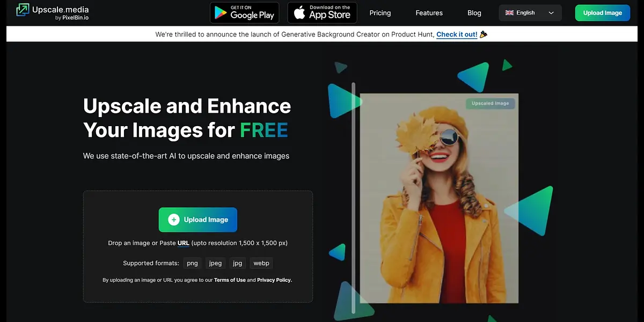644x322 pixels.
Task: Open the Terms of Use link
Action: click(x=230, y=280)
